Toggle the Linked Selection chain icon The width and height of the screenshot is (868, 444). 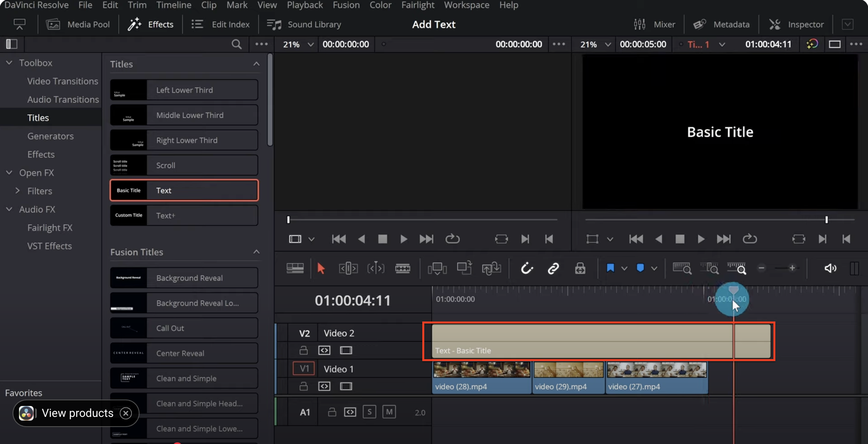point(553,268)
